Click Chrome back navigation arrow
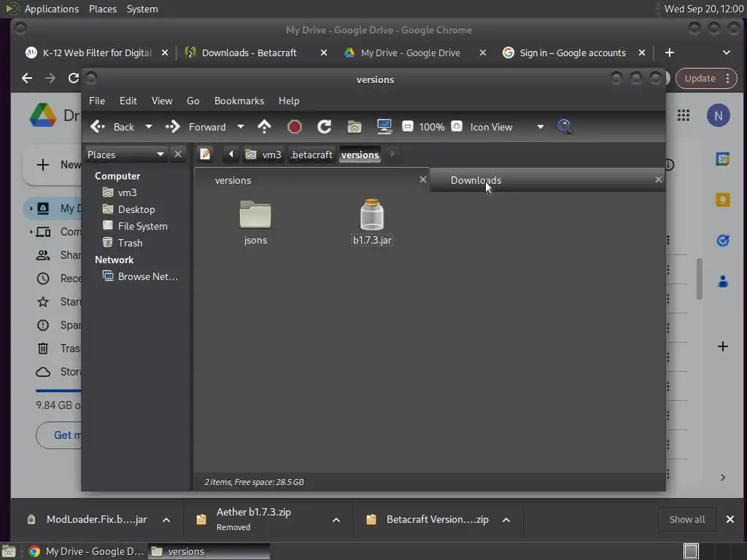The height and width of the screenshot is (560, 747). (27, 78)
